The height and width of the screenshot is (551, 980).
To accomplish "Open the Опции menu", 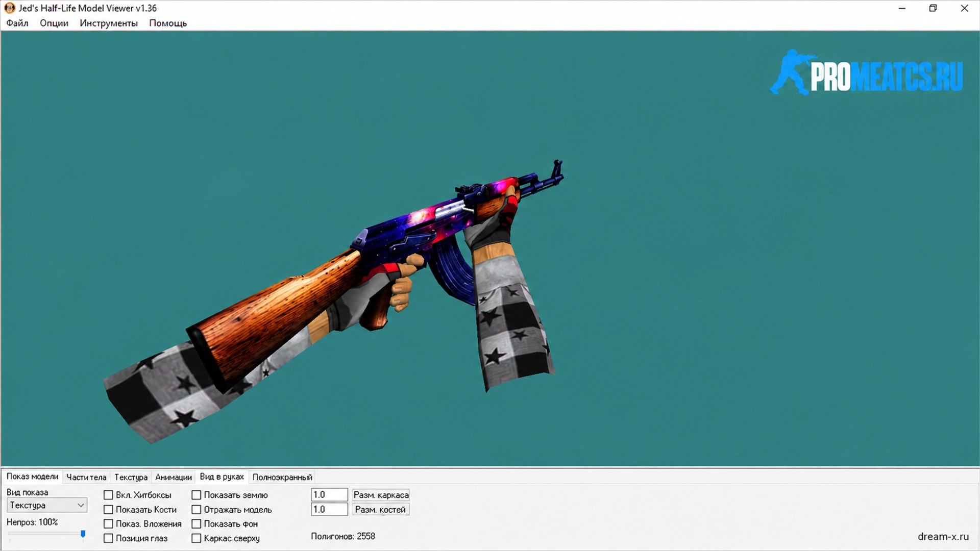I will pos(54,23).
